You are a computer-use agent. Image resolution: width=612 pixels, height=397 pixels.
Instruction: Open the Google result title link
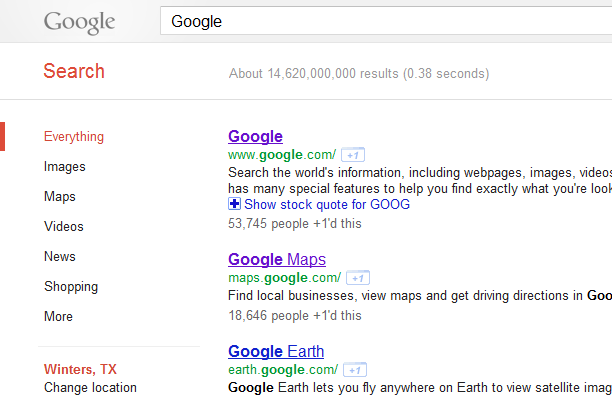coord(255,137)
